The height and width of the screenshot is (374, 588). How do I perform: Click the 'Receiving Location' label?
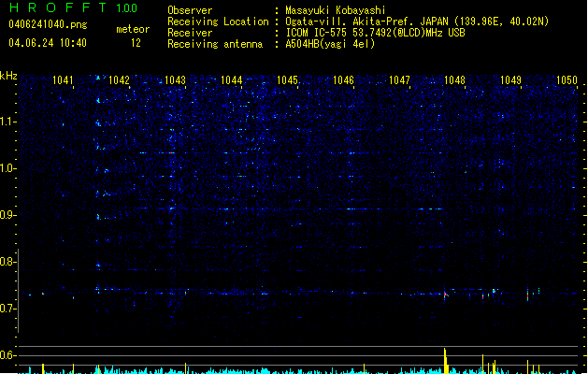218,22
